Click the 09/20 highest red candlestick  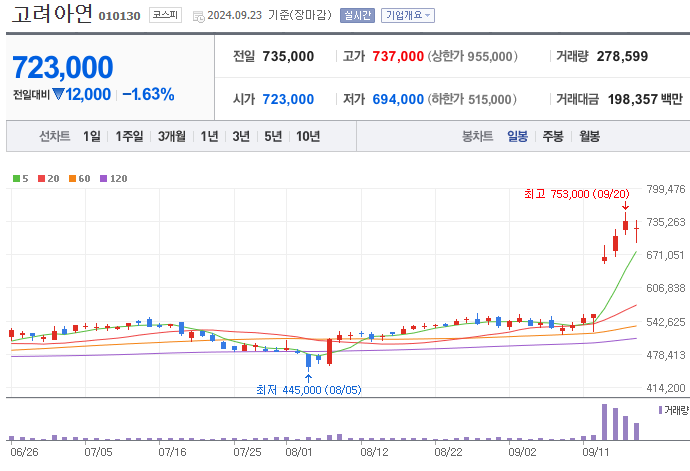point(625,223)
